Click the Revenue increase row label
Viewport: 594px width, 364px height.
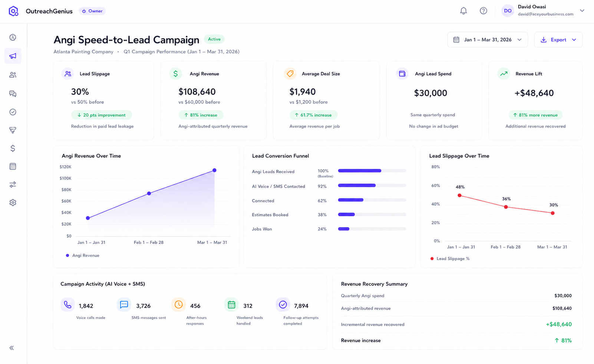tap(361, 341)
